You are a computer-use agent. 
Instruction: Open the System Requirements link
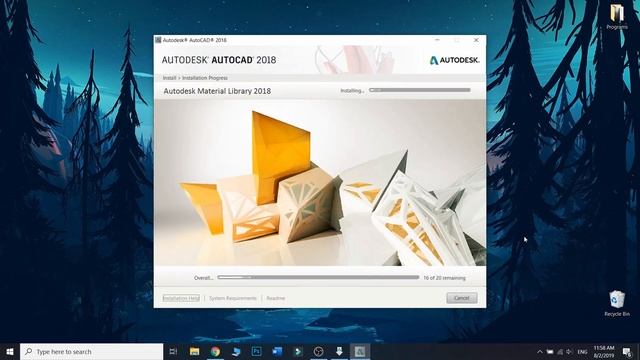(x=233, y=298)
